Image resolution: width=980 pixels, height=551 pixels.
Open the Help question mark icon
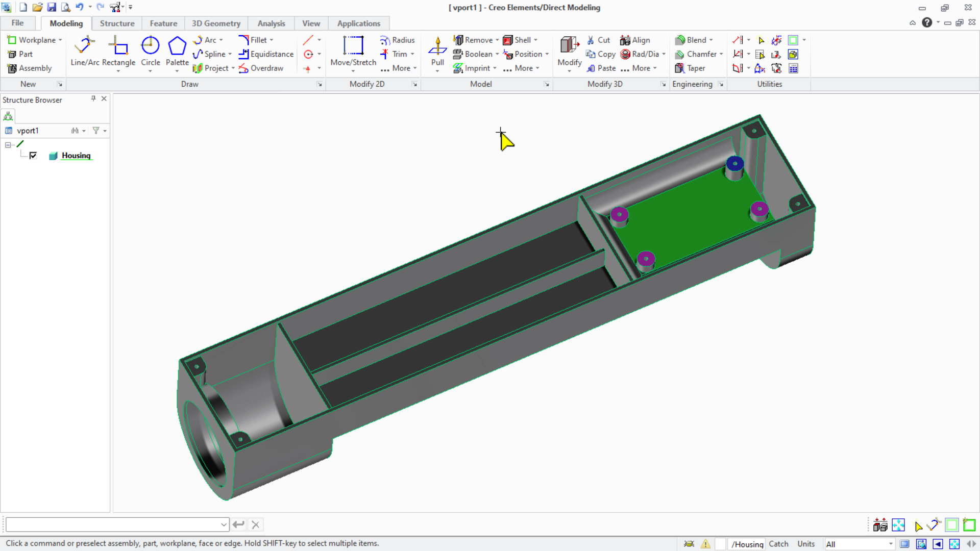point(927,22)
